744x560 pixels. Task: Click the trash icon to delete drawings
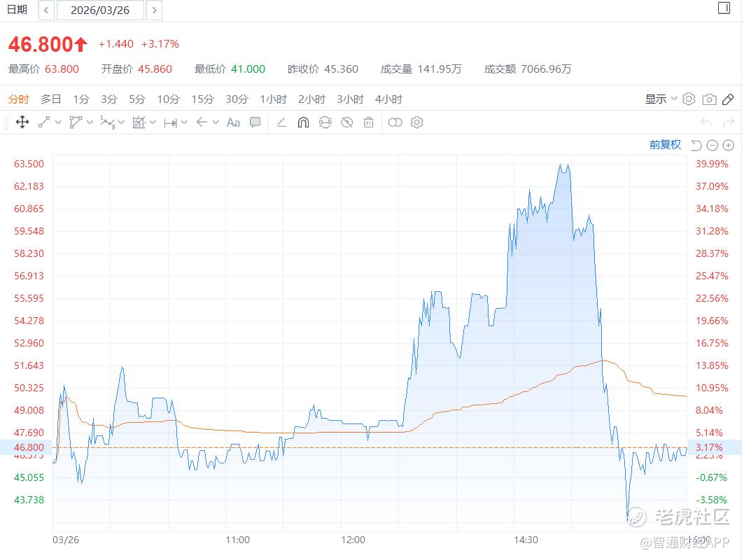pyautogui.click(x=369, y=122)
